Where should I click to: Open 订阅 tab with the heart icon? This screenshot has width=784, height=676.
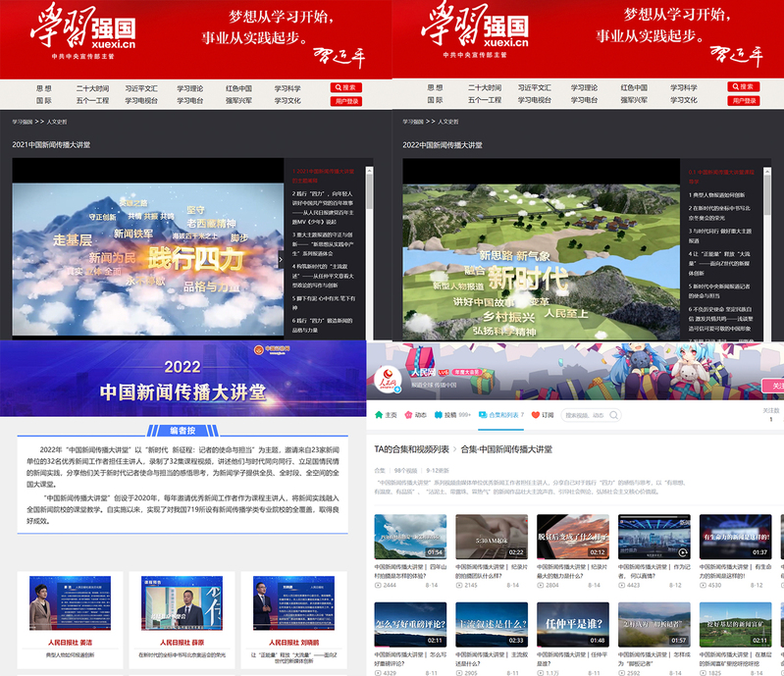pyautogui.click(x=543, y=414)
